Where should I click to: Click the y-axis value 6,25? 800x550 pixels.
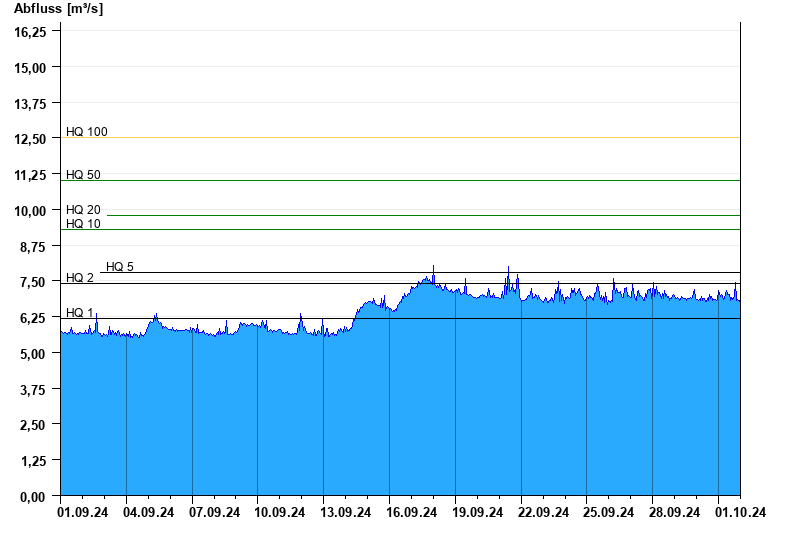33,318
